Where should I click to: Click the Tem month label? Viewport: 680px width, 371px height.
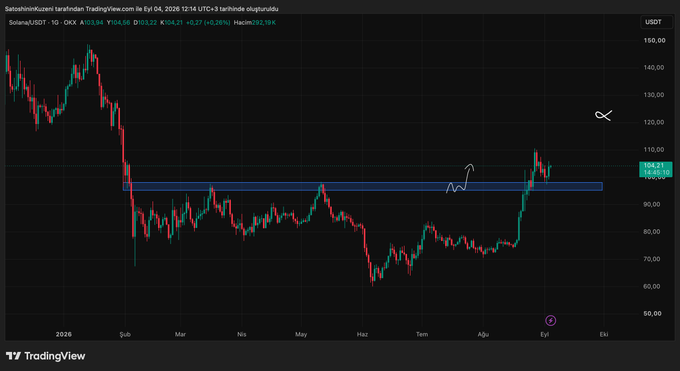(422, 335)
